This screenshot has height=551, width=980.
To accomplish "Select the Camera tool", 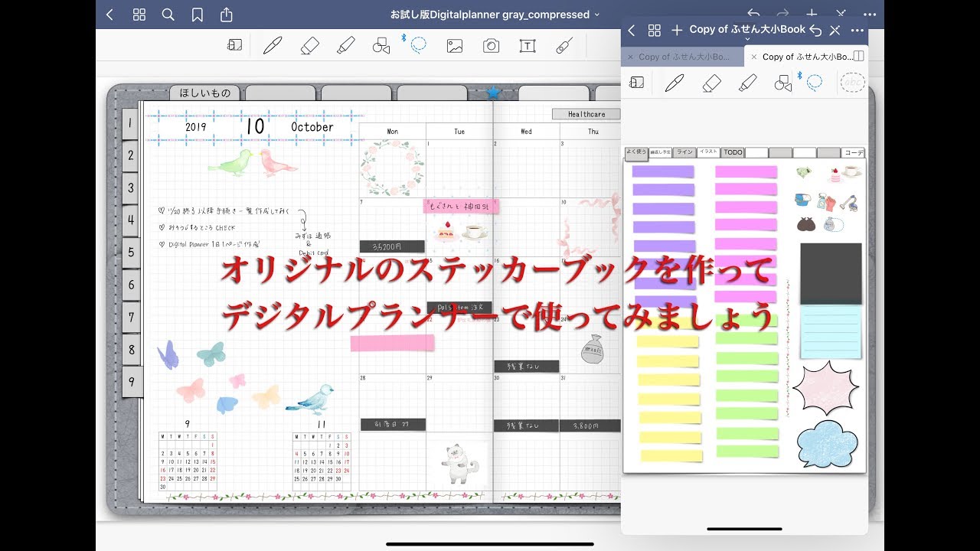I will [491, 46].
